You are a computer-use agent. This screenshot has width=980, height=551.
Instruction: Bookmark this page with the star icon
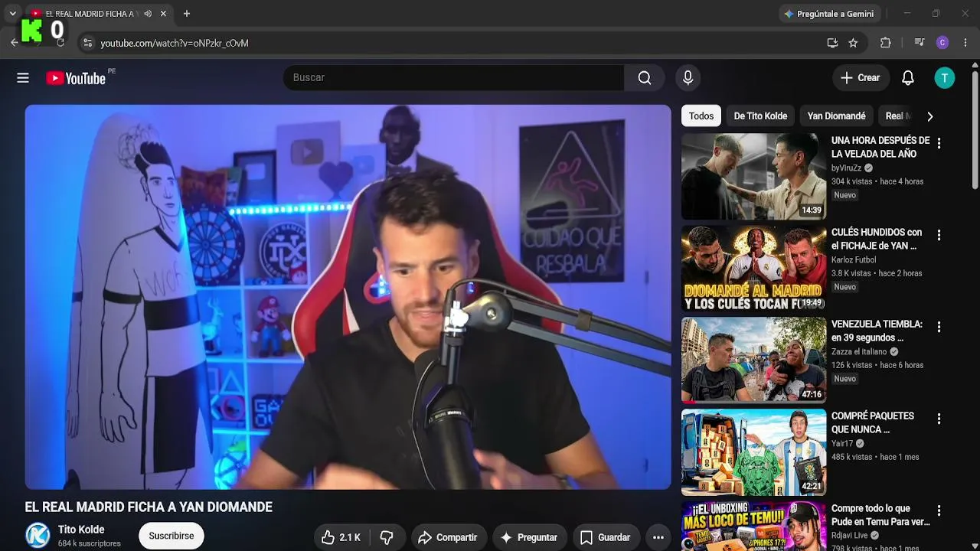click(x=853, y=43)
